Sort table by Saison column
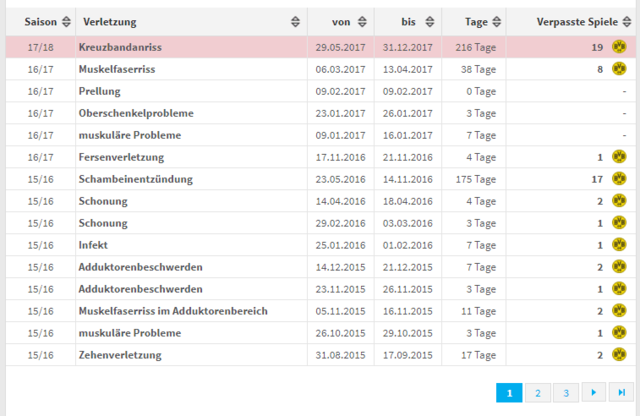This screenshot has width=640, height=416. (66, 22)
